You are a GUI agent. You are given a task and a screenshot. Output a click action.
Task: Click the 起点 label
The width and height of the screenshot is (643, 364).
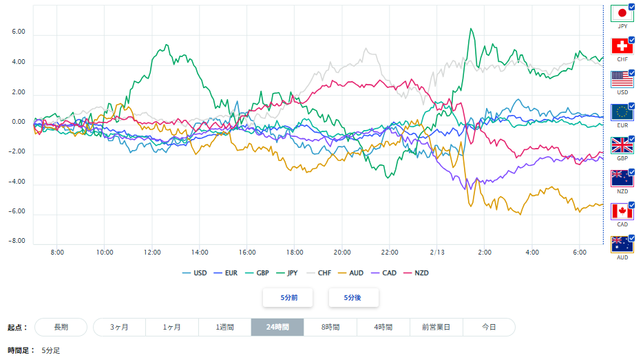pos(17,328)
